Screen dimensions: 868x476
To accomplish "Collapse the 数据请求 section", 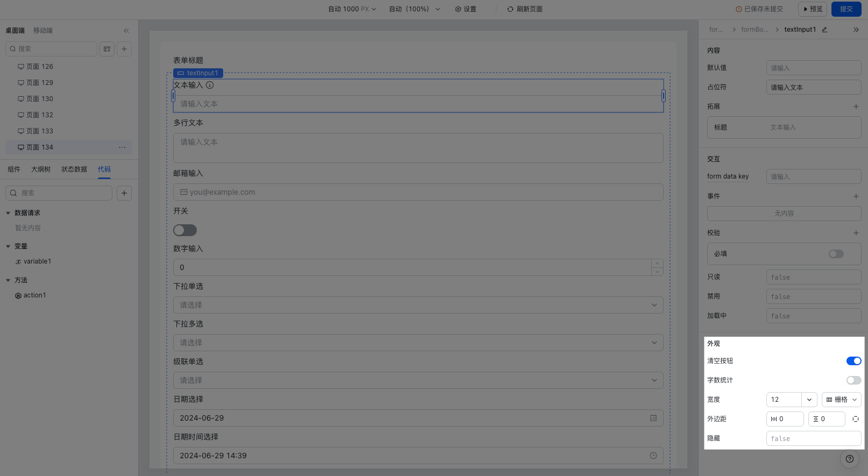I will (x=8, y=213).
